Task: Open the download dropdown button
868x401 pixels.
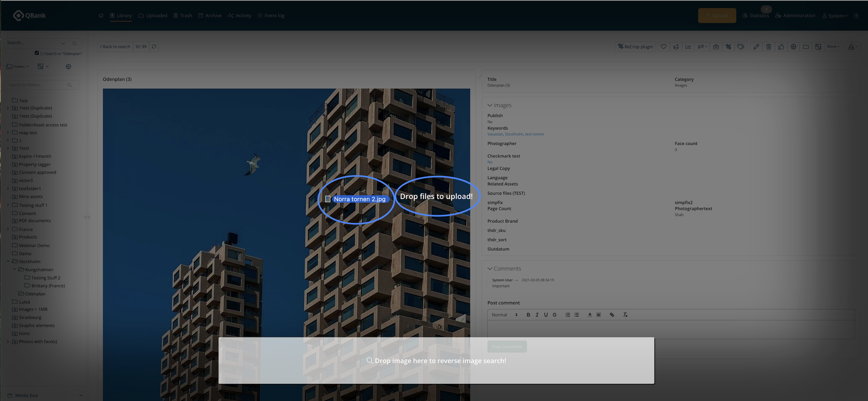Action: pyautogui.click(x=853, y=47)
